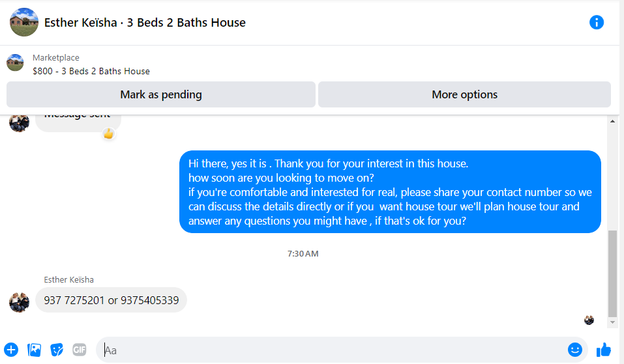This screenshot has width=624, height=364.
Task: Attach a photo with the image icon
Action: tap(34, 350)
